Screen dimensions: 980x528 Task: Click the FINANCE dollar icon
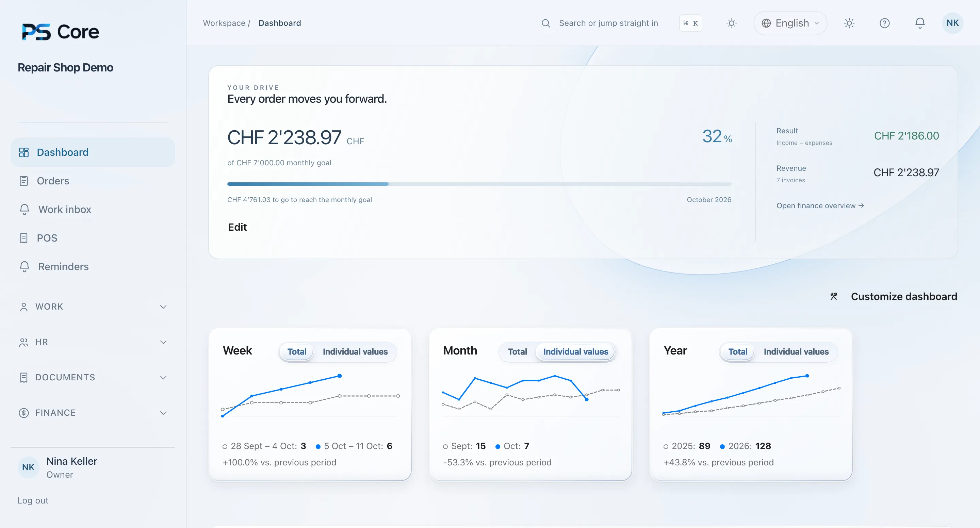pyautogui.click(x=23, y=413)
